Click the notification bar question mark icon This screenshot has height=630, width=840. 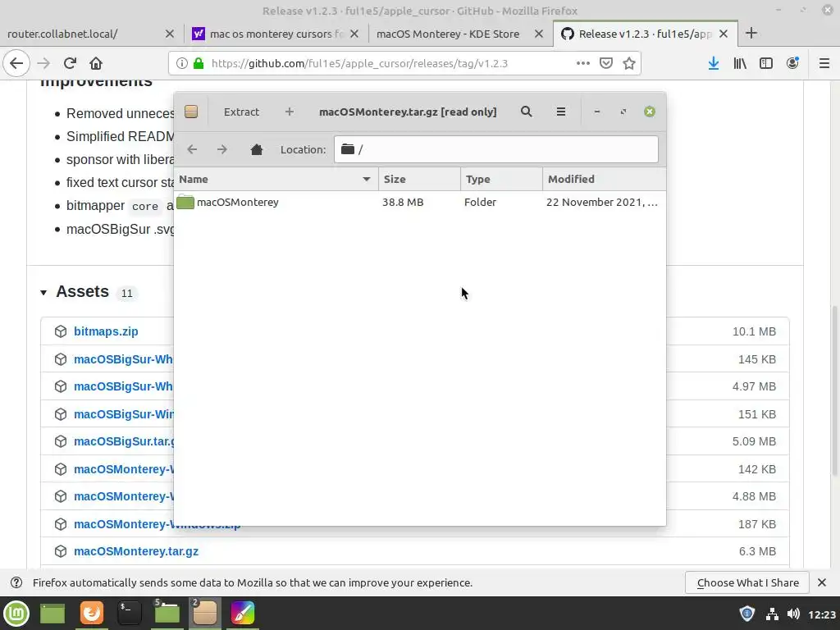pyautogui.click(x=16, y=582)
